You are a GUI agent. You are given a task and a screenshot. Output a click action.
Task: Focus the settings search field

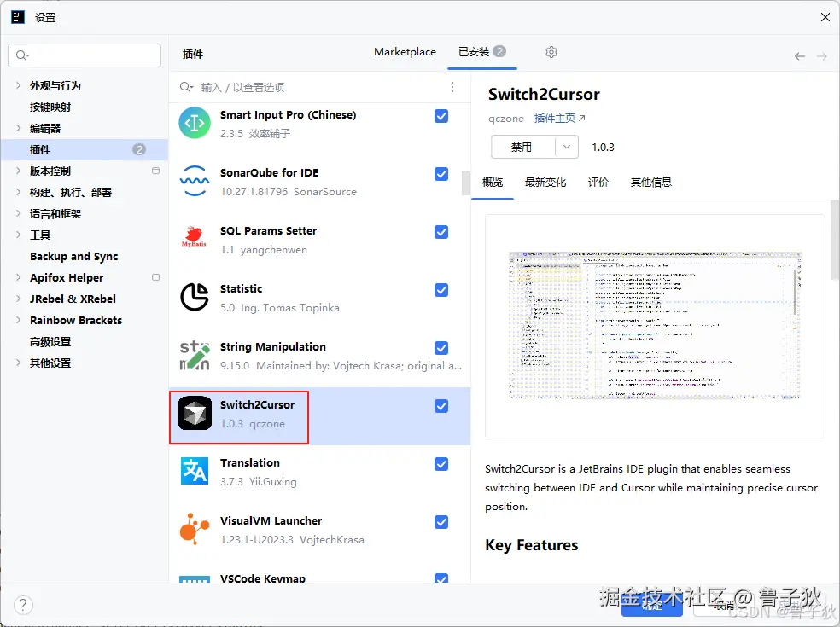pos(85,55)
